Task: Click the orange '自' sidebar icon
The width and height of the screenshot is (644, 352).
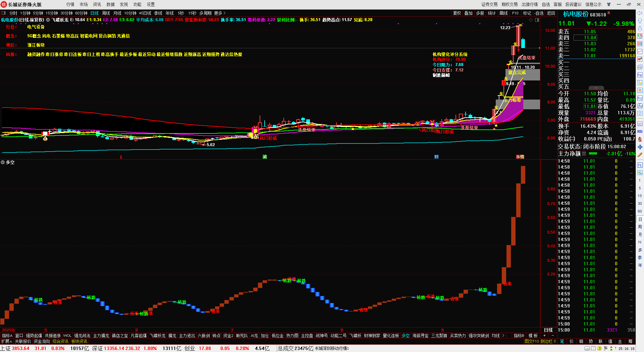Action: [640, 90]
